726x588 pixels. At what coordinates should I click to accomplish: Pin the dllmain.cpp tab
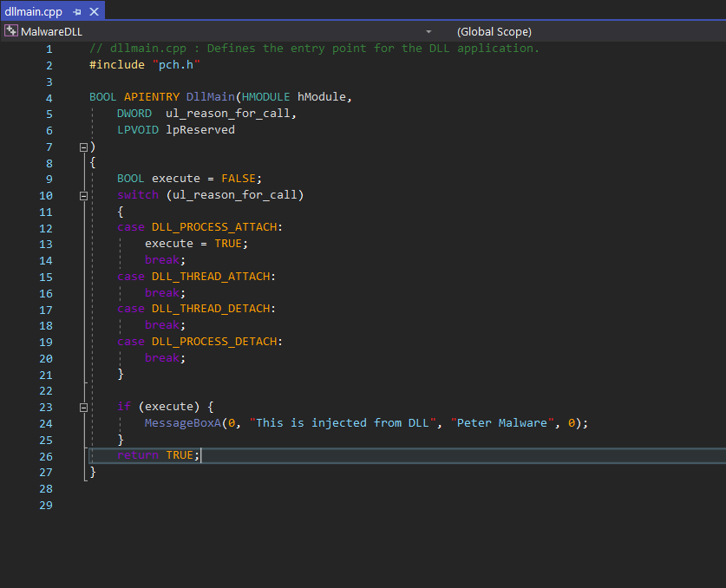pos(77,12)
